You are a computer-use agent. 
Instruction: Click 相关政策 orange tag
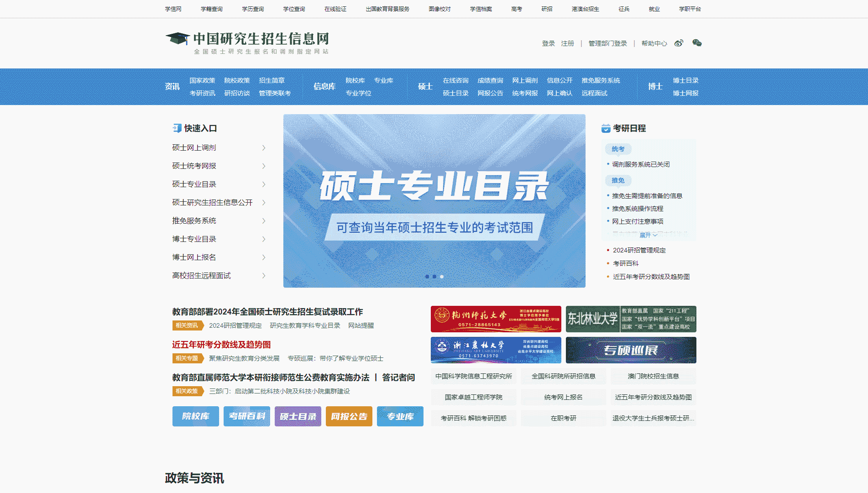(188, 391)
